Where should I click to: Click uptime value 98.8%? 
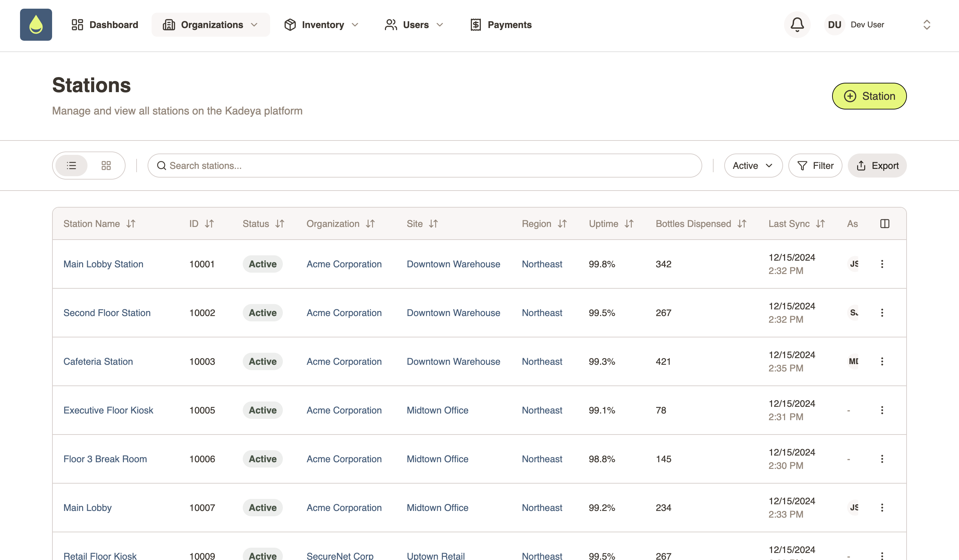point(602,459)
